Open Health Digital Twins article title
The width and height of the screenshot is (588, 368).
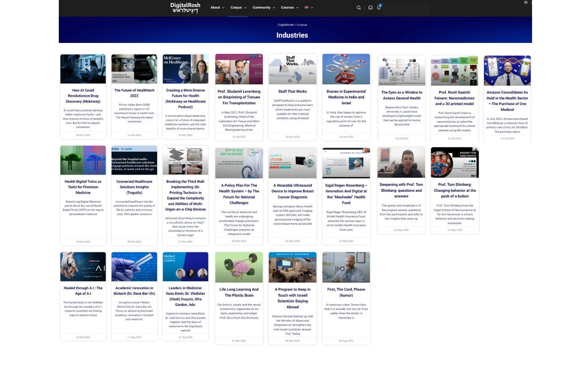pyautogui.click(x=83, y=187)
